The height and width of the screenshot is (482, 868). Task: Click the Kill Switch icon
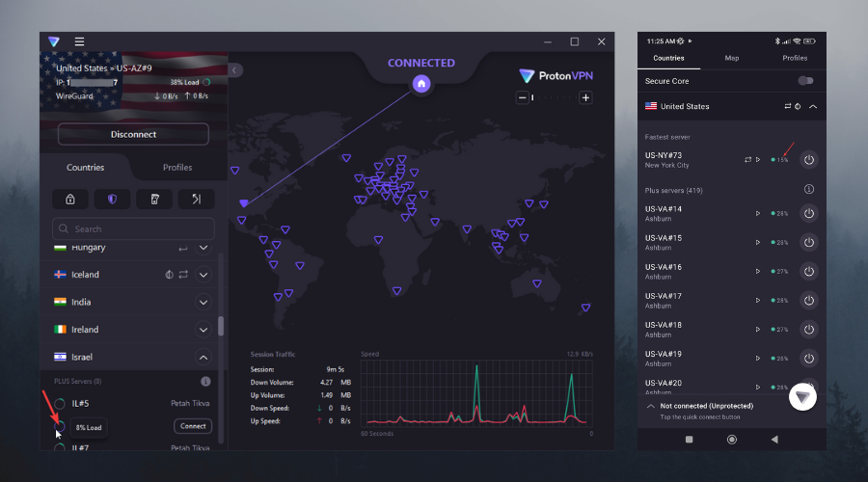coord(154,199)
